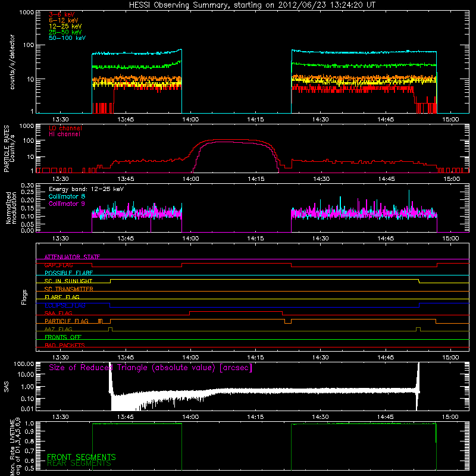The image size is (476, 476).
Task: Click 14:45 time label under Flags plot
Action: tap(386, 358)
